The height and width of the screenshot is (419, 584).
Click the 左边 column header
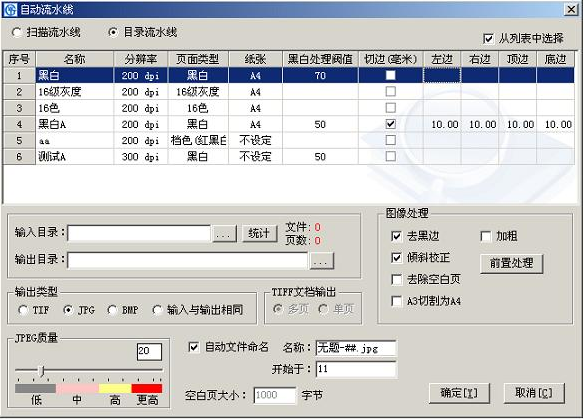[x=442, y=59]
